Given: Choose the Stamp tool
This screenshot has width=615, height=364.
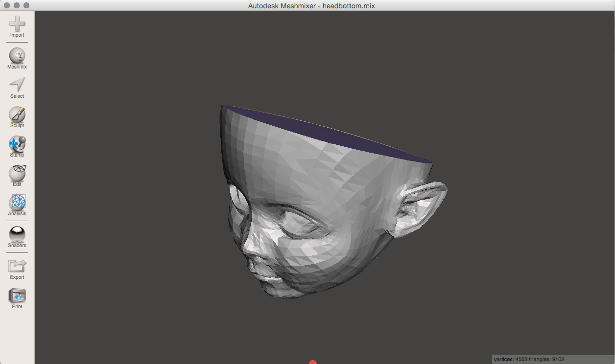Looking at the screenshot, I should coord(17,146).
